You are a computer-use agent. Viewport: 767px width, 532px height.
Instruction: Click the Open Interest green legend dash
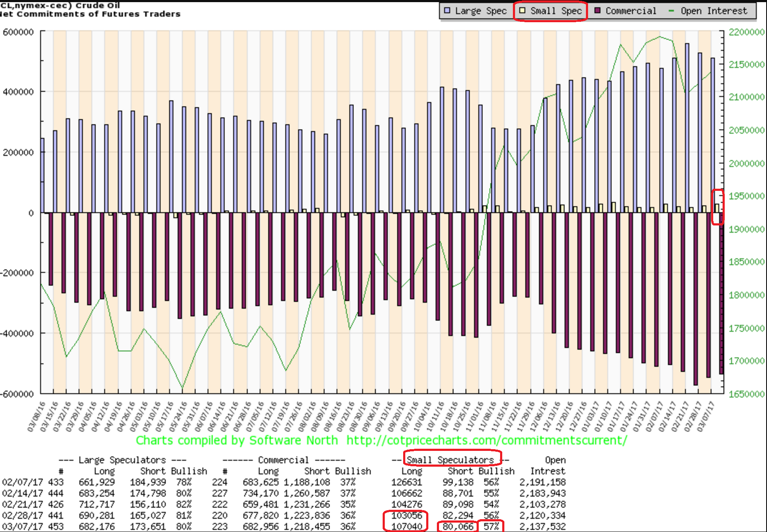[671, 11]
